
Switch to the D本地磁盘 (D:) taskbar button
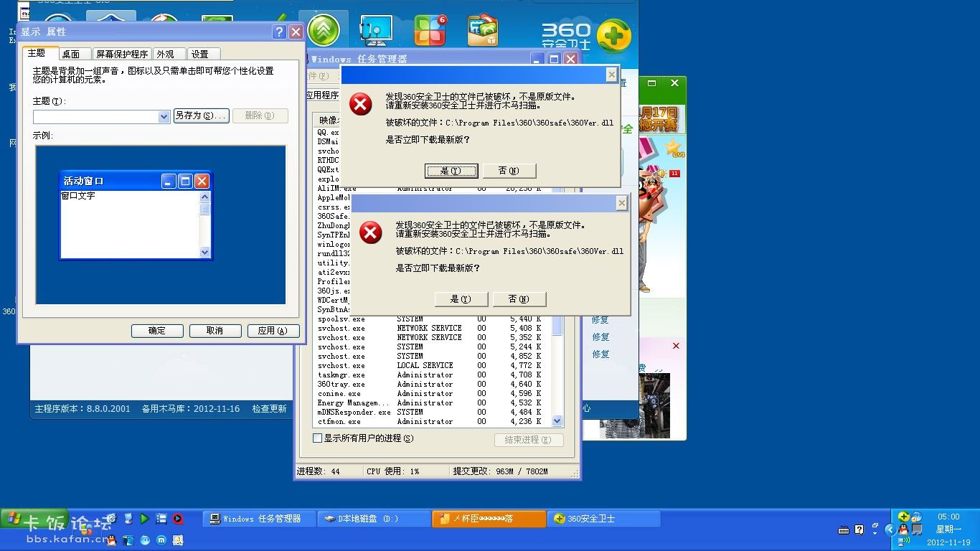point(373,519)
